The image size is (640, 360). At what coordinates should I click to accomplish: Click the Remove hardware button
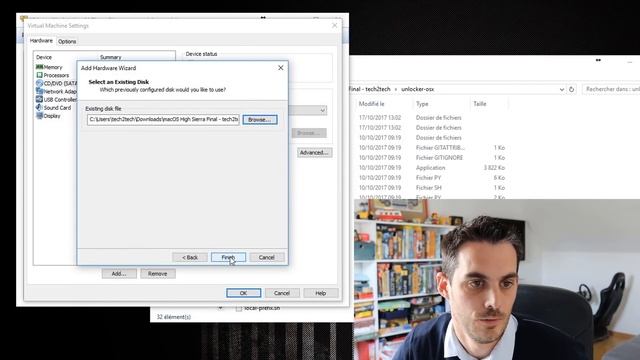[158, 273]
